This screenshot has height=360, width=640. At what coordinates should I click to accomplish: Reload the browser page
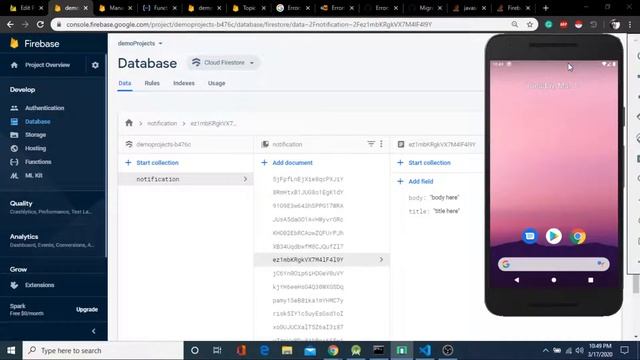pyautogui.click(x=40, y=24)
